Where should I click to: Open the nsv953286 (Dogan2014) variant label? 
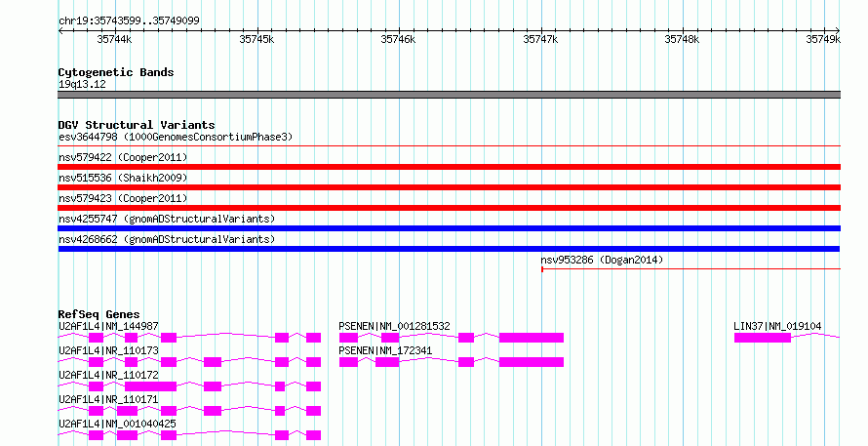[x=602, y=260]
